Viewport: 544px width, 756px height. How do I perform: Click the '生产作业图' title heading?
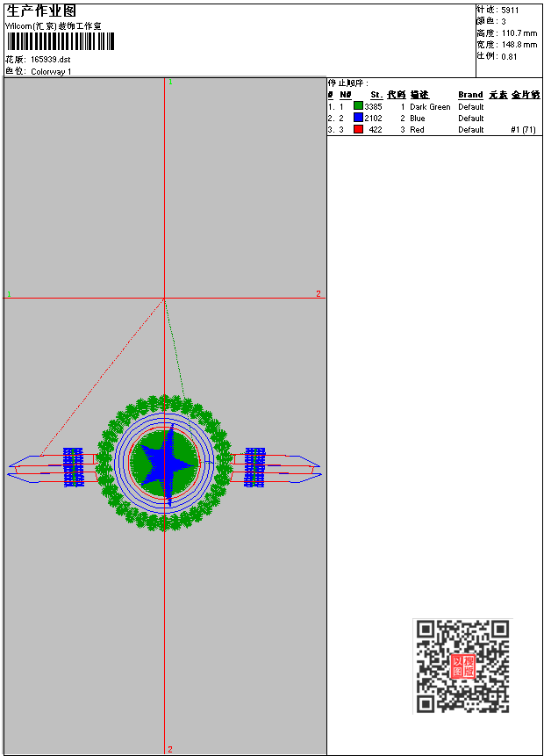(x=41, y=11)
